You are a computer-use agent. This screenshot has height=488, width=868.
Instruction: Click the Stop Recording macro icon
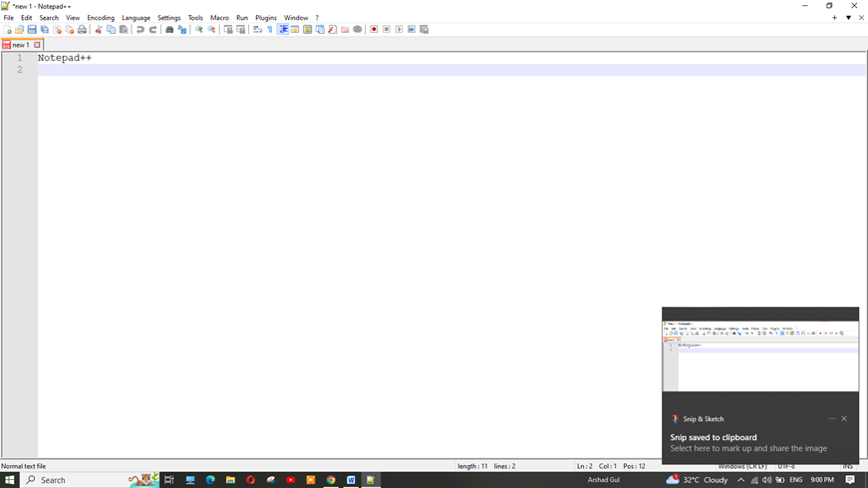(x=387, y=29)
